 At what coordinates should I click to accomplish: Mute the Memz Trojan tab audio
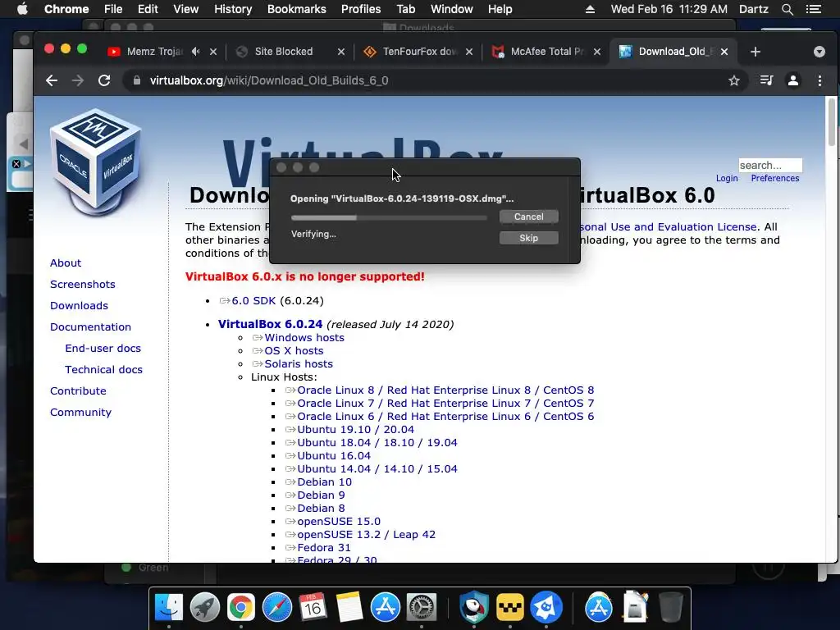coord(195,52)
